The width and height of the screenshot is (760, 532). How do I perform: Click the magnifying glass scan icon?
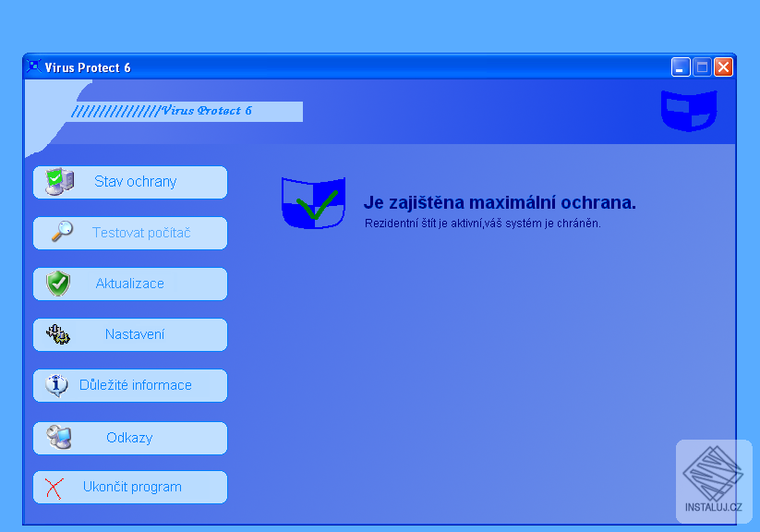point(63,231)
